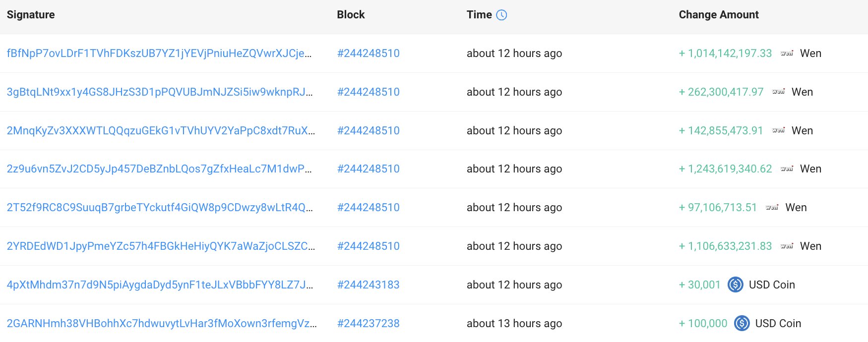Image resolution: width=868 pixels, height=342 pixels.
Task: Open transaction signature starting with 2GARNHmh38VHBohh
Action: click(x=161, y=323)
